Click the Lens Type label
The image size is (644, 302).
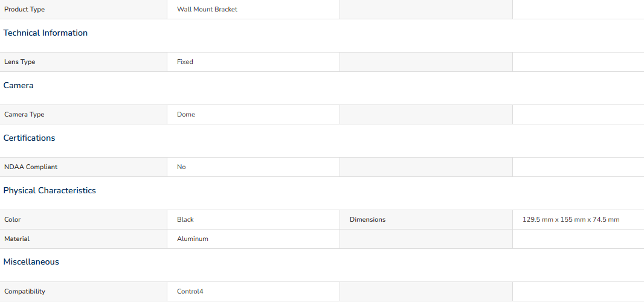pyautogui.click(x=20, y=62)
